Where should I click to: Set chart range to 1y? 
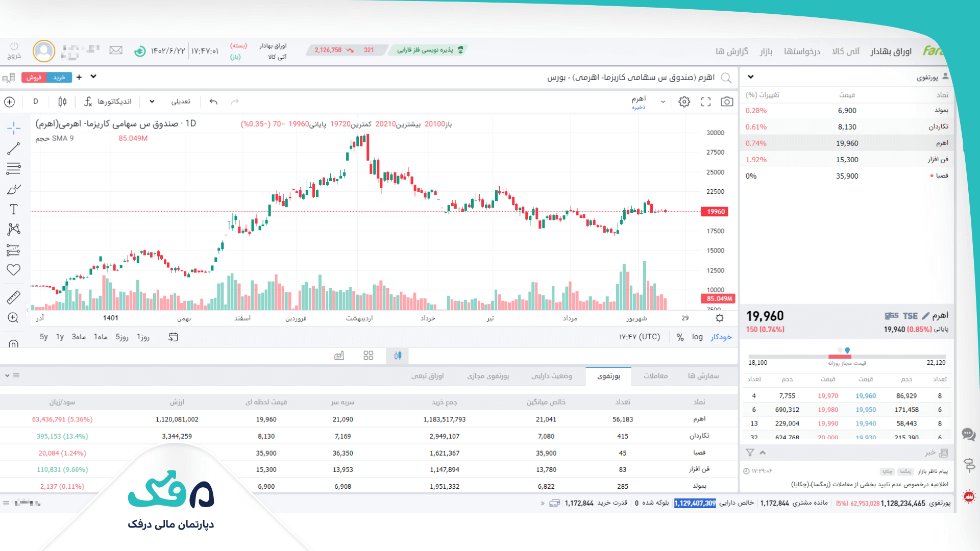(60, 337)
